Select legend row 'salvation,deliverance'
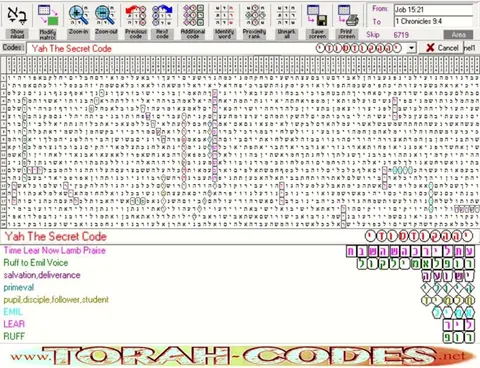 [42, 275]
